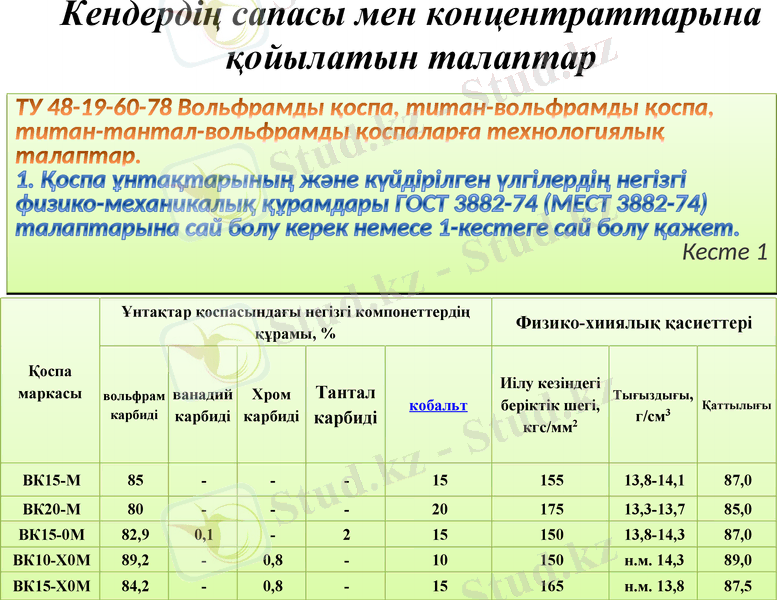Click the tantalum carbide value '2'
Viewport: 777px width, 600px height.
346,535
